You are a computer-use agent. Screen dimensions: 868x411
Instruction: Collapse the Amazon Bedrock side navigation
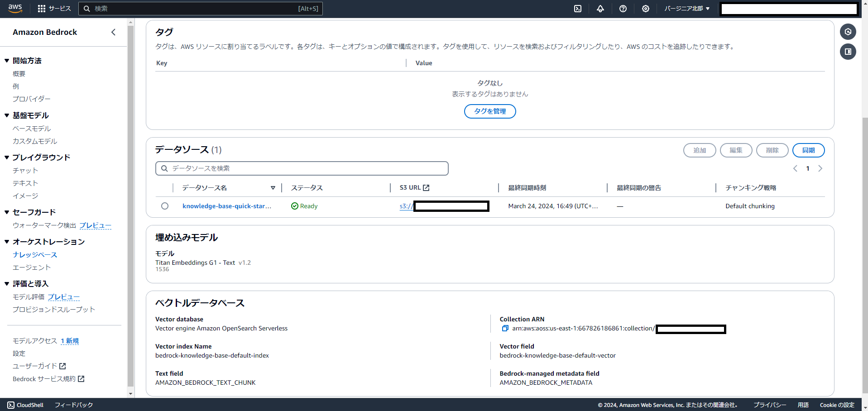point(113,32)
